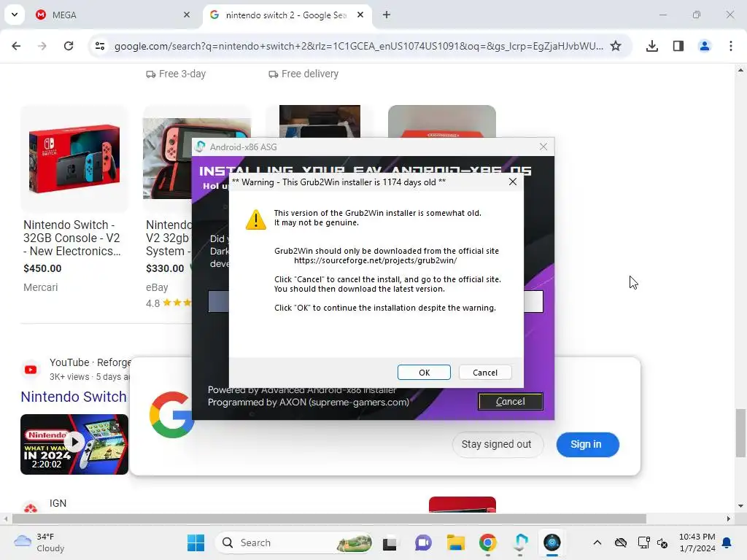Viewport: 747px width, 560px height.
Task: Close the Android-x86 ASG window
Action: tap(543, 147)
